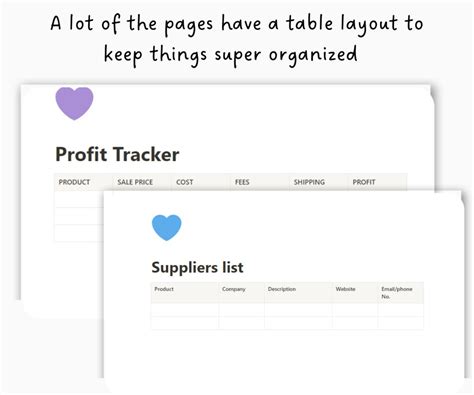Click the Description column header
Image resolution: width=474 pixels, height=395 pixels.
(282, 289)
